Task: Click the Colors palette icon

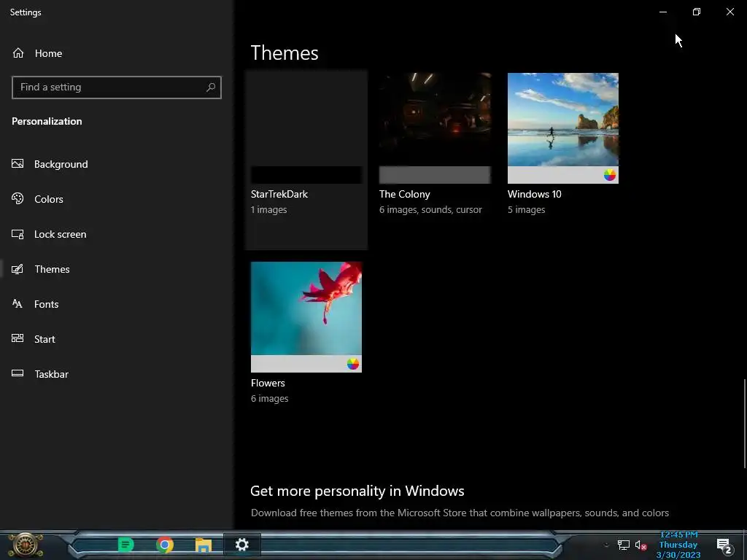Action: point(18,198)
